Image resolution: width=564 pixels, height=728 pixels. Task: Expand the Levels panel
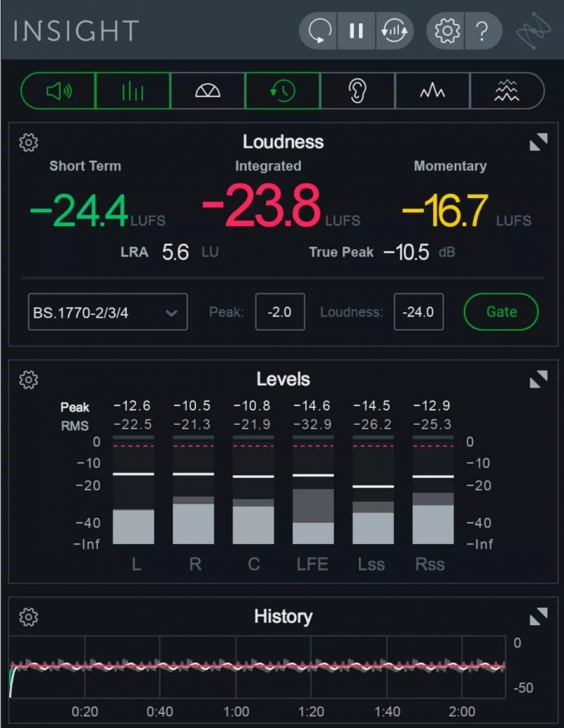539,379
